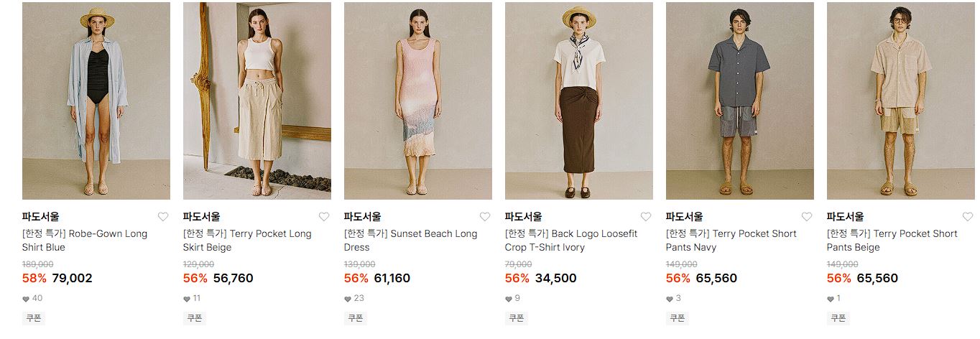The height and width of the screenshot is (339, 980).
Task: Toggle wishlist heart for Terry Pocket Long Skirt Beige
Action: pyautogui.click(x=323, y=217)
